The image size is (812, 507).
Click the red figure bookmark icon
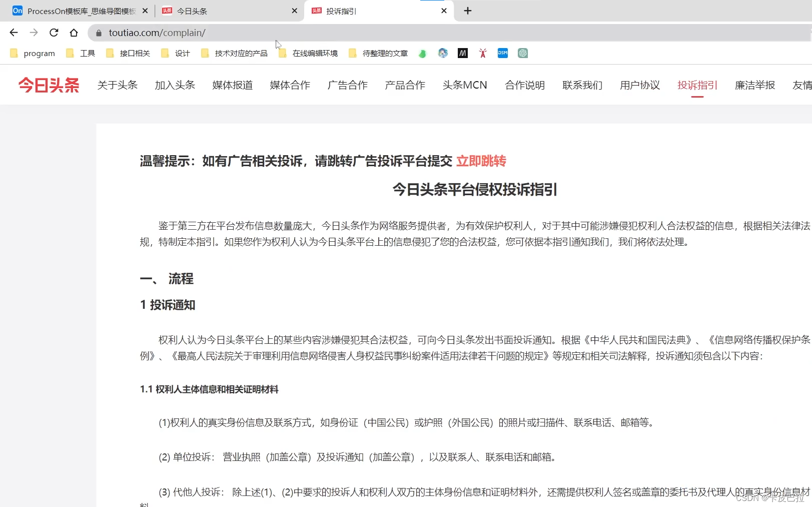[483, 53]
